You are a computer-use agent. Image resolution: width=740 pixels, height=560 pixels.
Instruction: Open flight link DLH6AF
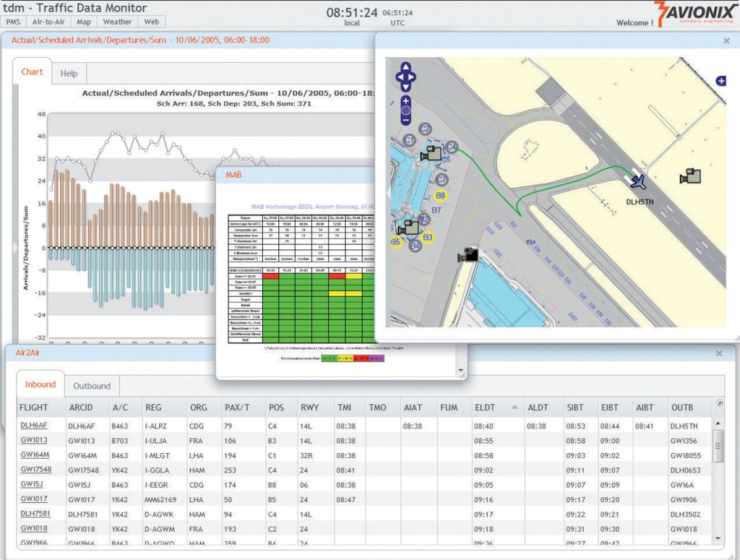[x=34, y=426]
